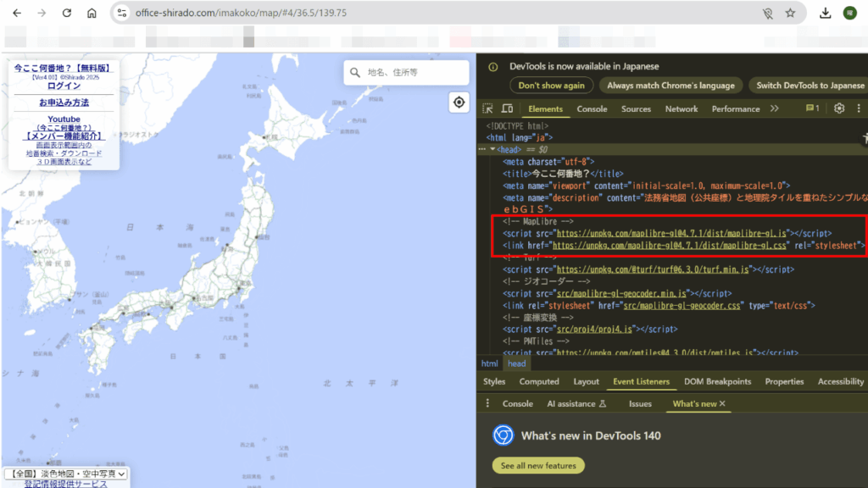Open DevTools three-dot customize menu
Viewport: 868px width, 488px height.
pos(858,108)
